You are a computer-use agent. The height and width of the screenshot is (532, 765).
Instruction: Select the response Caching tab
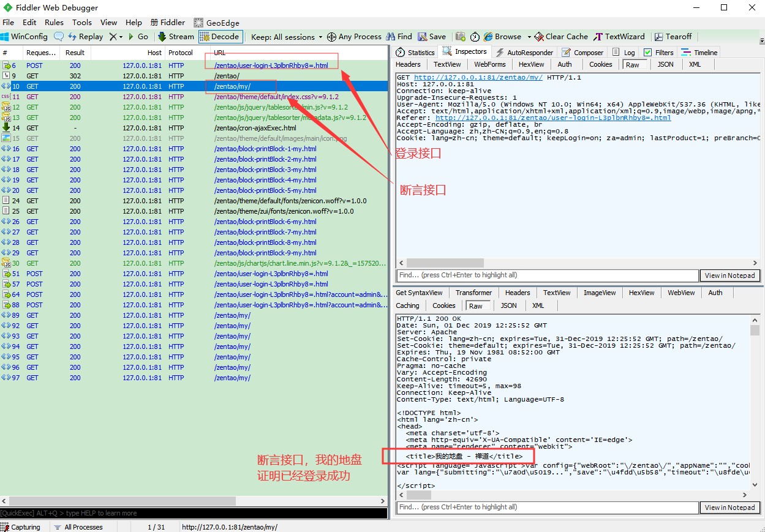click(407, 305)
